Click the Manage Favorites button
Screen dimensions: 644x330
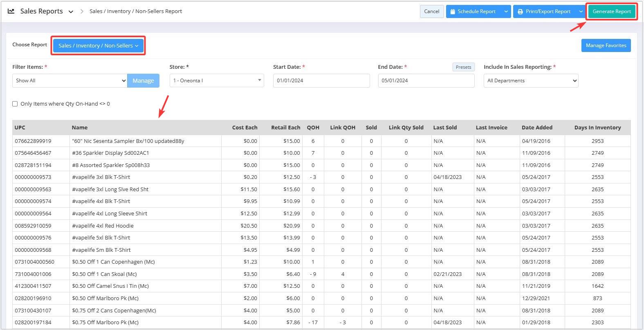[x=606, y=45]
